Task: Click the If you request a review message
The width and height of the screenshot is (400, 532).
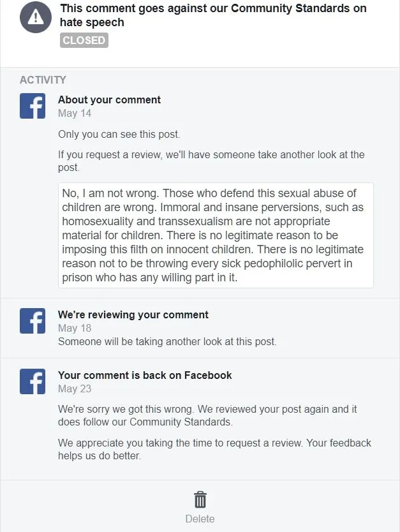Action: pyautogui.click(x=211, y=161)
